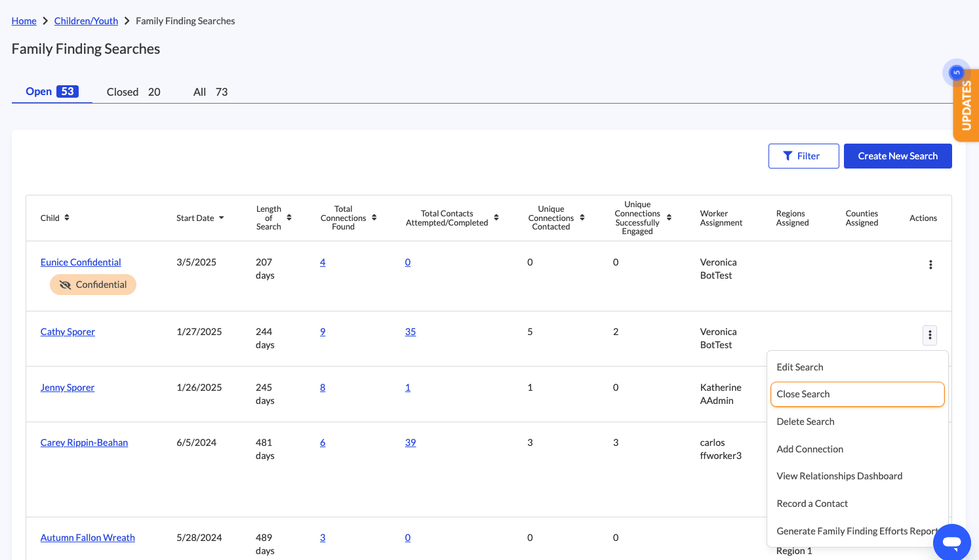Switch to the Closed tab
Screen dimensions: 979x560
coord(133,92)
